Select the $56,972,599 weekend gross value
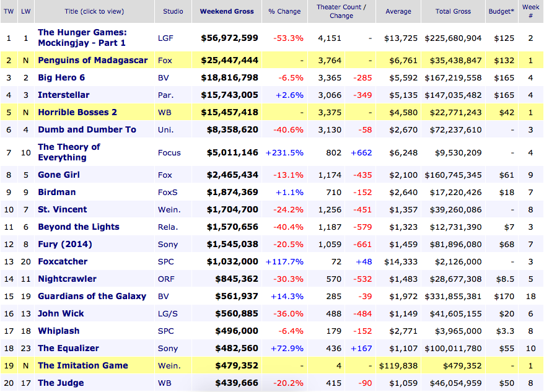 point(229,38)
